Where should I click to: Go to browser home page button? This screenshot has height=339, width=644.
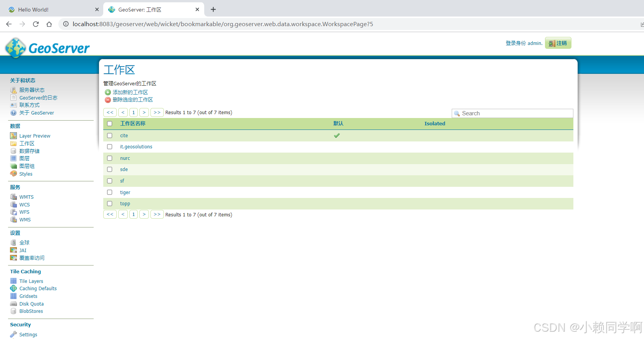[x=49, y=24]
